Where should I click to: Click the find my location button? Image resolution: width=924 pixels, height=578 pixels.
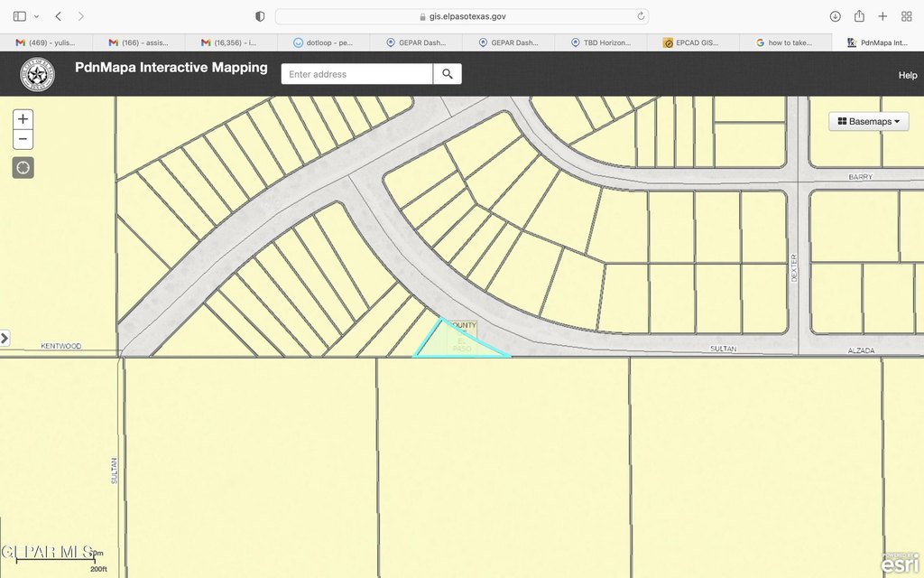point(23,167)
